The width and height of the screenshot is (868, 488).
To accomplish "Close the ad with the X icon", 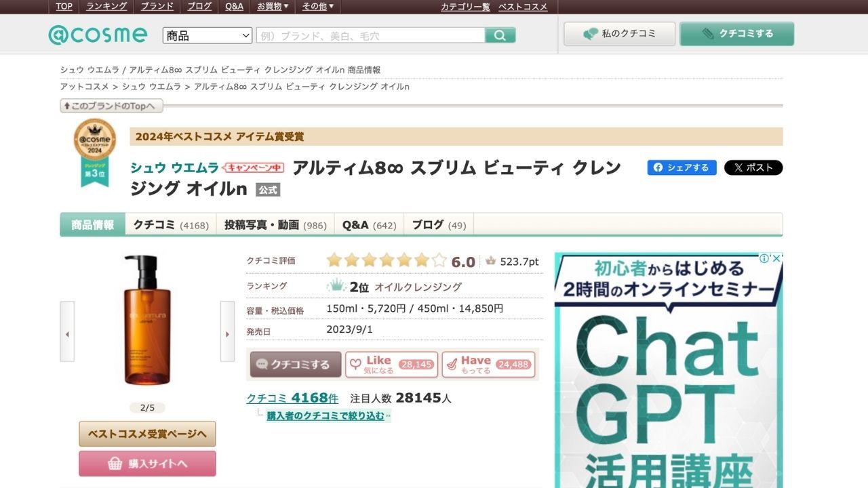I will (777, 258).
